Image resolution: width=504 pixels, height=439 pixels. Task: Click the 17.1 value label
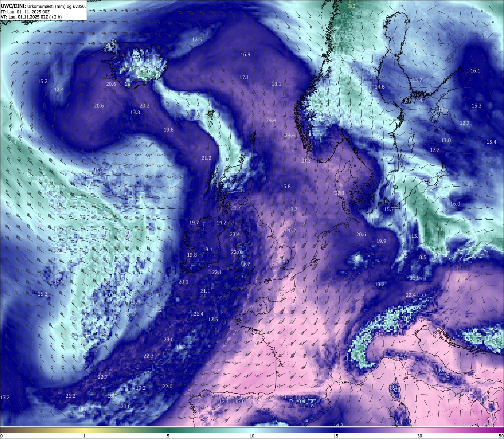pos(244,77)
